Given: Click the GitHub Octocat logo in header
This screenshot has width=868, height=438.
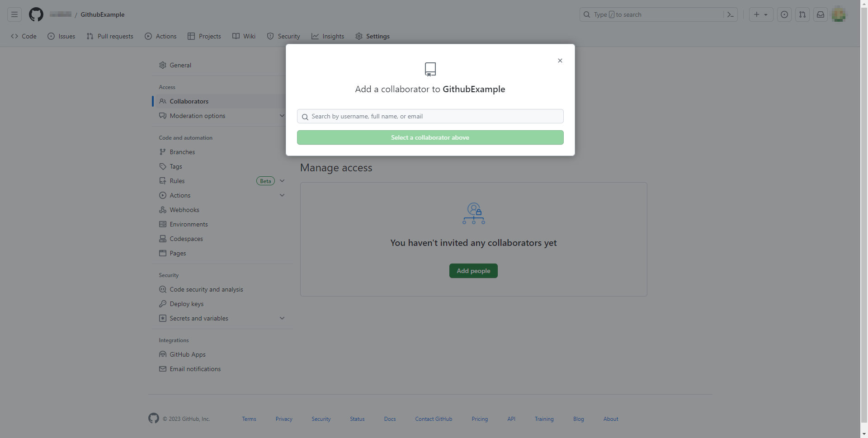Looking at the screenshot, I should (36, 14).
